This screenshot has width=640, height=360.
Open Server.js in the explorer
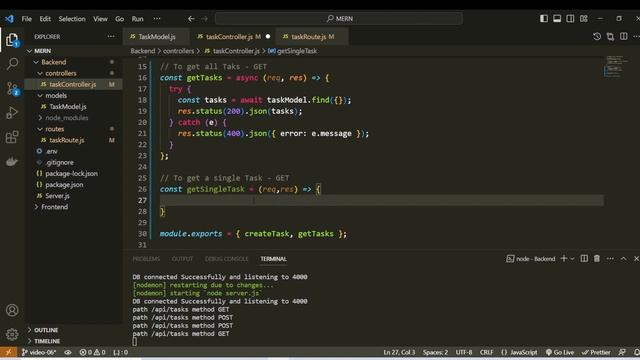[x=57, y=196]
